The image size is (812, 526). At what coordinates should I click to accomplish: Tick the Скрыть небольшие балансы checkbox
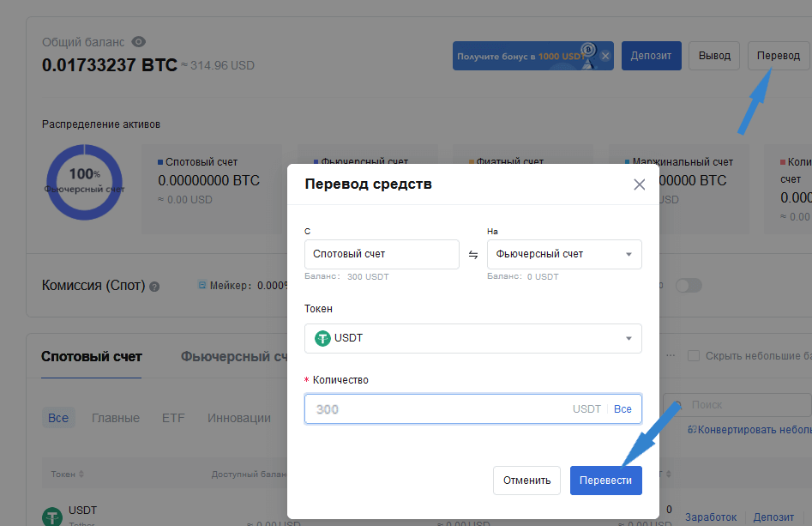coord(694,356)
